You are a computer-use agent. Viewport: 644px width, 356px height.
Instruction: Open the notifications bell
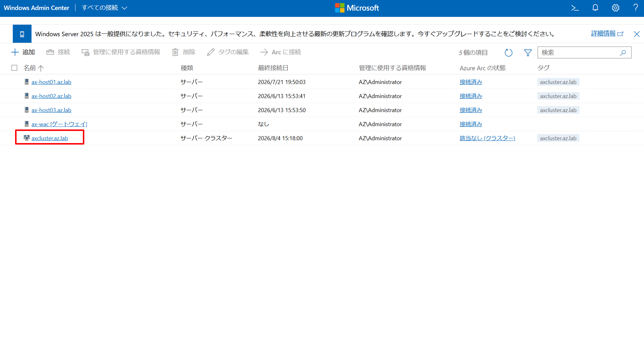[x=595, y=8]
